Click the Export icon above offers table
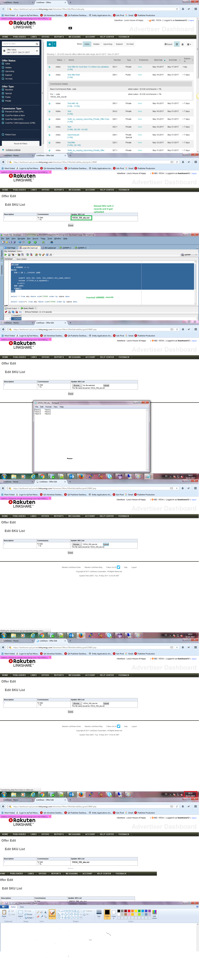The width and height of the screenshot is (199, 980). click(x=168, y=44)
